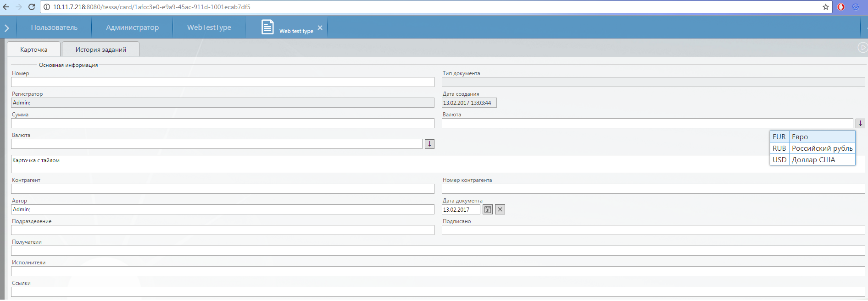This screenshot has height=301, width=868.
Task: Click the browser back arrow
Action: pos(6,7)
